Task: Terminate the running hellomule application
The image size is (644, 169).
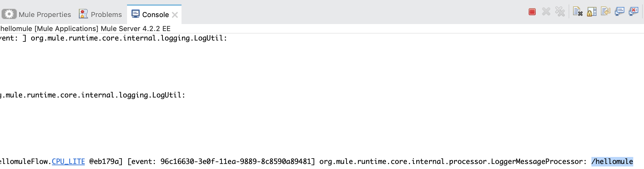Action: 532,12
